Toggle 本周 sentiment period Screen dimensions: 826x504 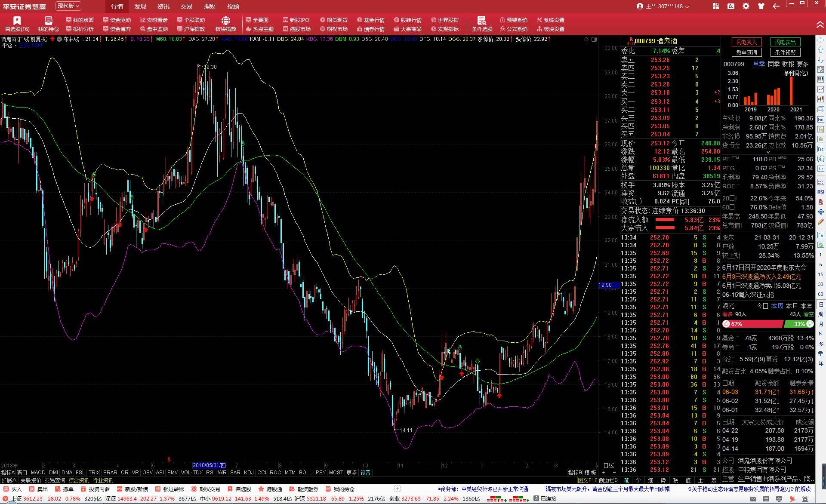777,306
